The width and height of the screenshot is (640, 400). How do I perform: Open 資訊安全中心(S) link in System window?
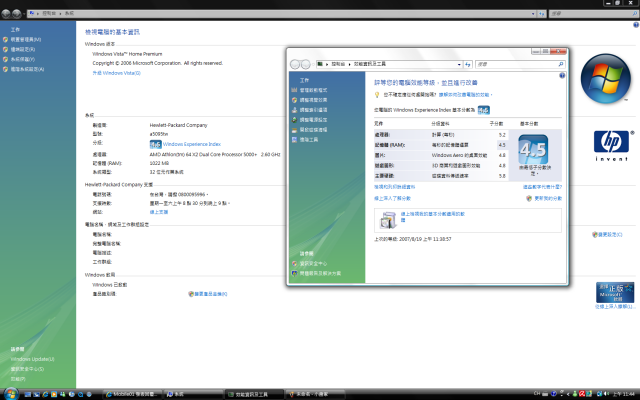[x=27, y=369]
